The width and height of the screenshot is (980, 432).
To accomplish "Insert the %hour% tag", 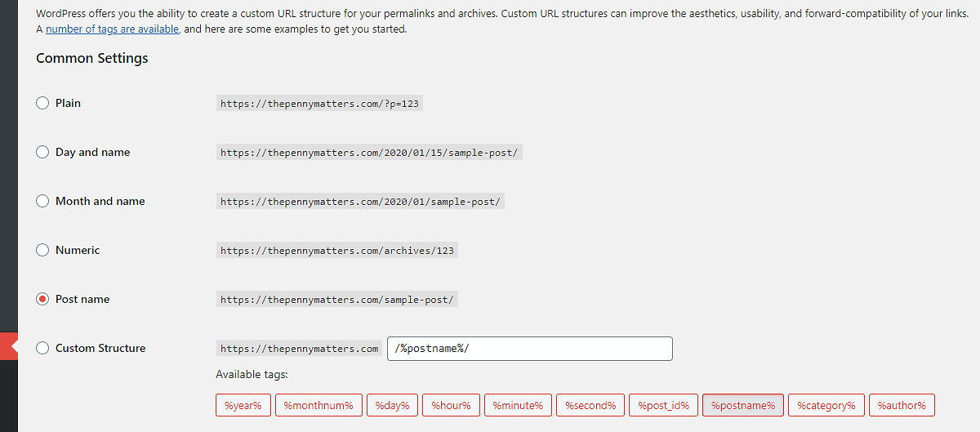I will tap(451, 405).
